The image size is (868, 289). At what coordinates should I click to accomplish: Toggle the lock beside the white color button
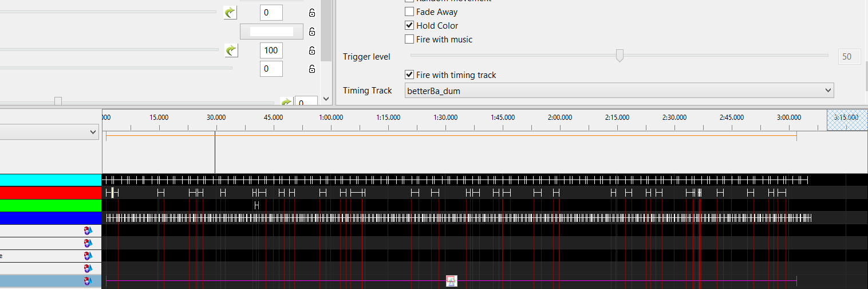click(x=312, y=32)
